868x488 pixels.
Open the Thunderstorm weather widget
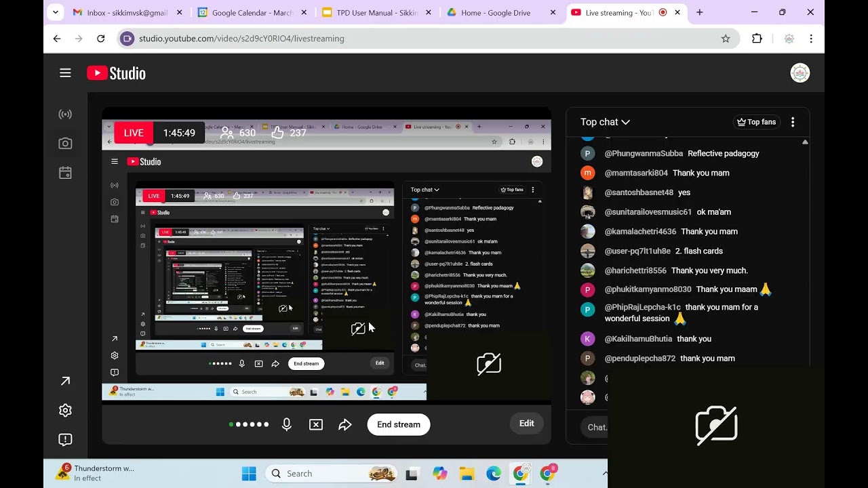[96, 473]
